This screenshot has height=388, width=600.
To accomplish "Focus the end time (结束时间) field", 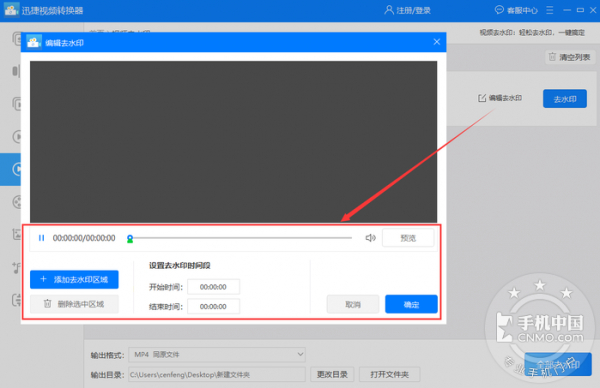I will (x=213, y=306).
